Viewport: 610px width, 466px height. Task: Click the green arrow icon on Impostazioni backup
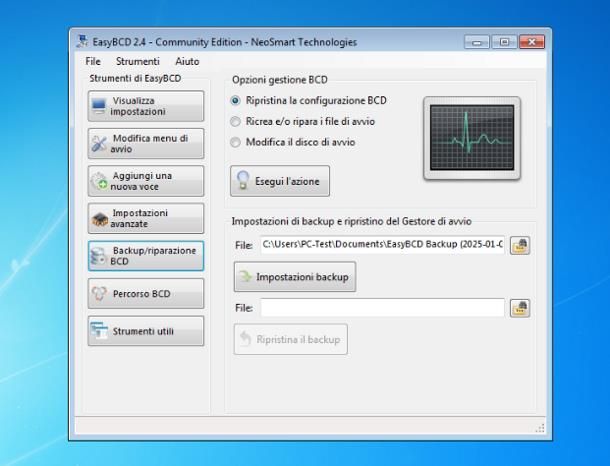(246, 277)
